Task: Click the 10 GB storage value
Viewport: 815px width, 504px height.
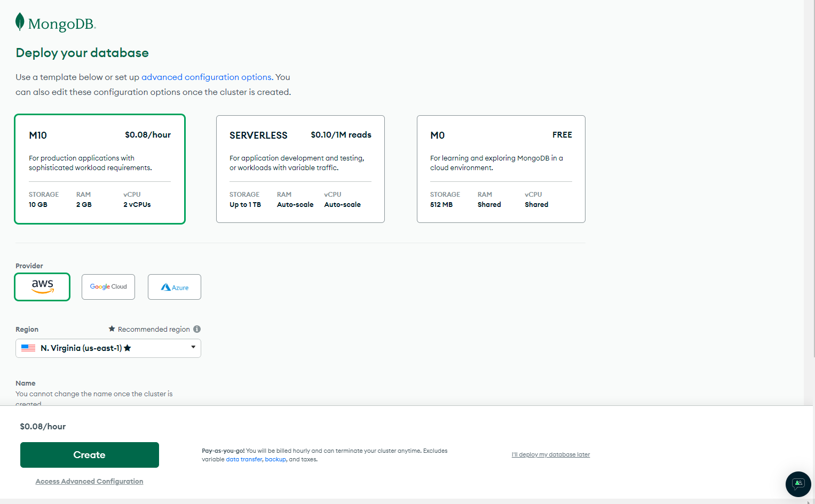Action: 38,205
